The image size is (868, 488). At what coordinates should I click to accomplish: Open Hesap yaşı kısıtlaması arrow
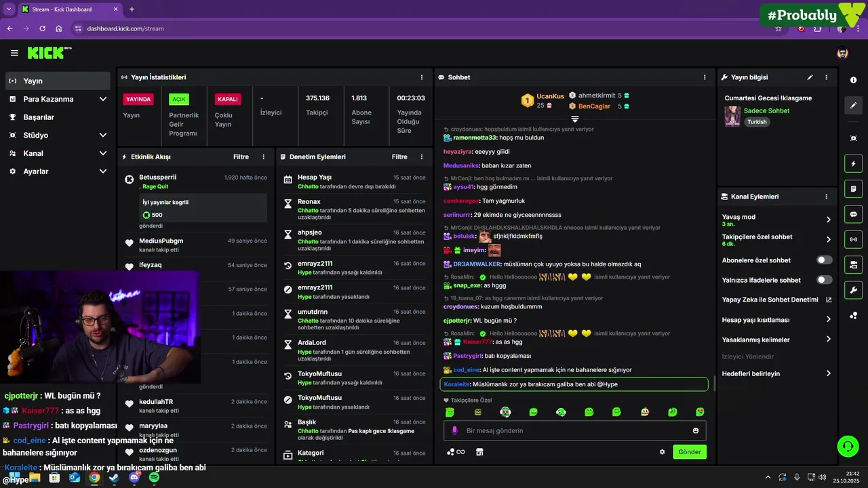tap(829, 319)
